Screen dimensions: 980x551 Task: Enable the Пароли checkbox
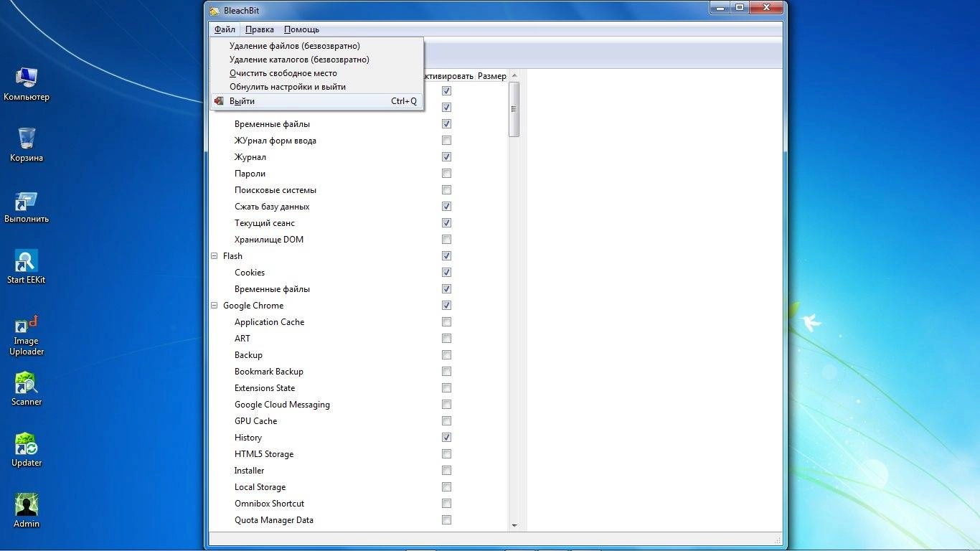[x=446, y=174]
